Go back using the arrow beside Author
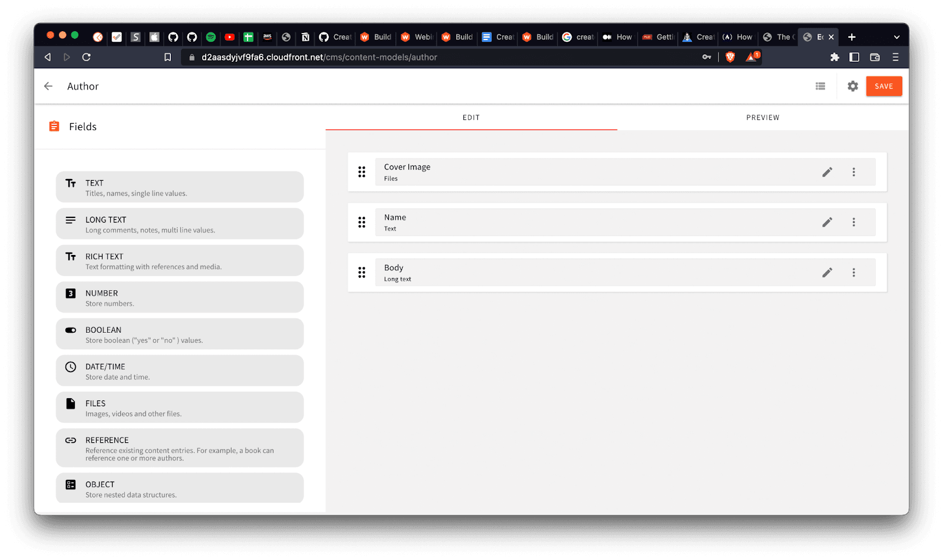Viewport: 943px width, 560px height. 48,87
